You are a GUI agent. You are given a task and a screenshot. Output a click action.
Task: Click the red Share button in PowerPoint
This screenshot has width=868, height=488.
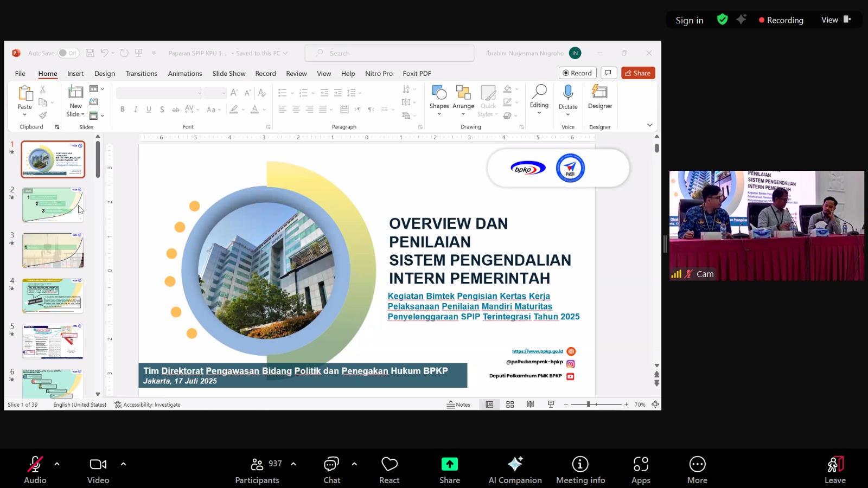(x=638, y=73)
